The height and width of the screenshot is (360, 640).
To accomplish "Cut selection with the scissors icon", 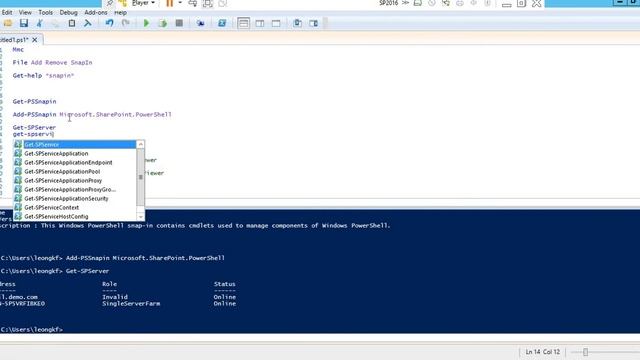I will [40, 23].
